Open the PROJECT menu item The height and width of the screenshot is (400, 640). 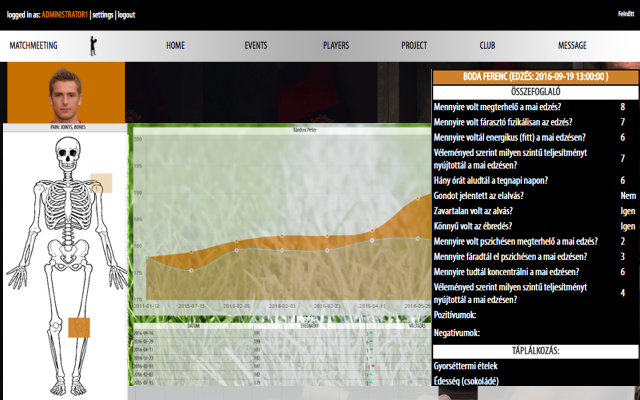[x=414, y=46]
